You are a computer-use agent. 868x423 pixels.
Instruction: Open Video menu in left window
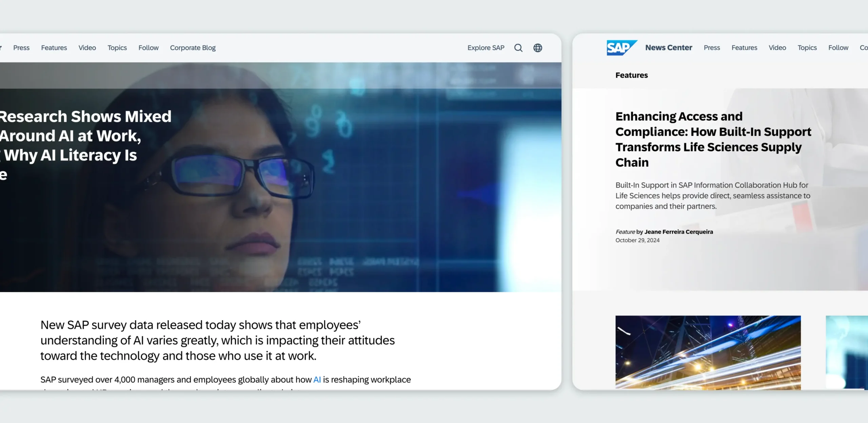tap(87, 48)
